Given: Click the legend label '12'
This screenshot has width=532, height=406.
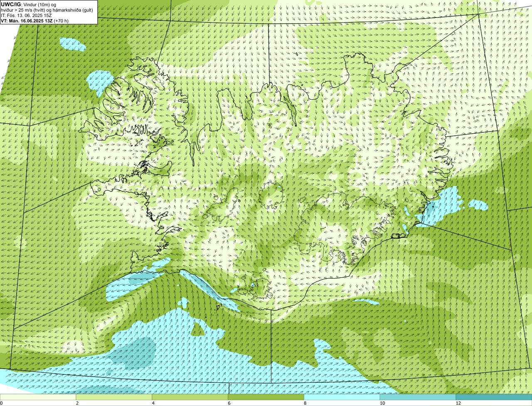Looking at the screenshot, I should (x=458, y=403).
